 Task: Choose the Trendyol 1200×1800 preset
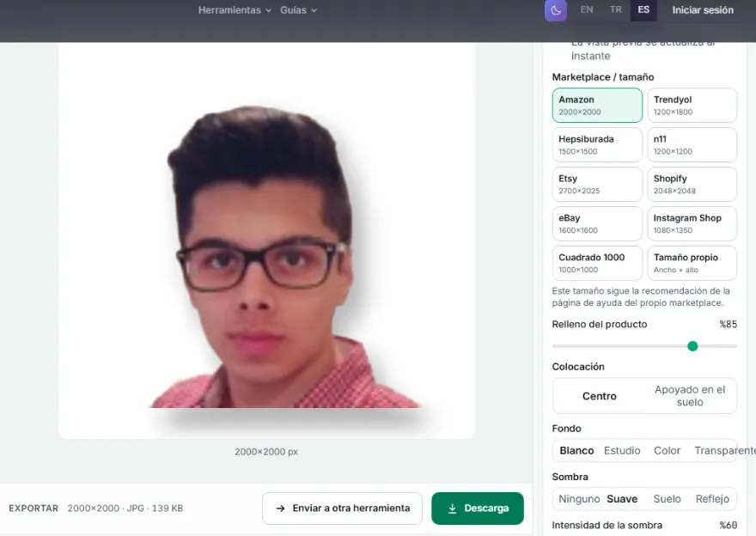(x=692, y=105)
